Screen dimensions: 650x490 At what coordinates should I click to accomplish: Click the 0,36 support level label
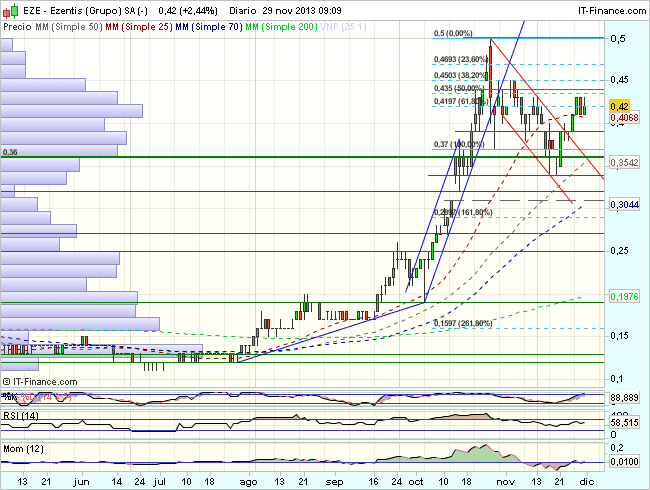(11, 152)
